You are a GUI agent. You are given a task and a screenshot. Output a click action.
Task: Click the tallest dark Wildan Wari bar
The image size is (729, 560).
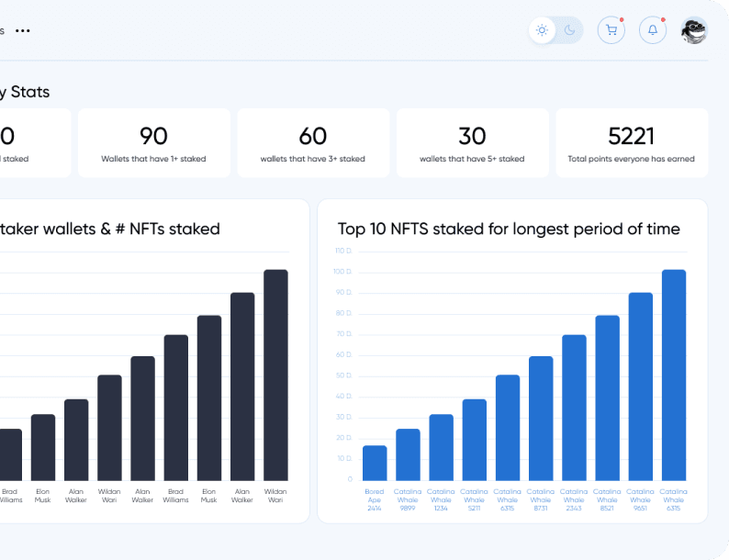tap(275, 375)
